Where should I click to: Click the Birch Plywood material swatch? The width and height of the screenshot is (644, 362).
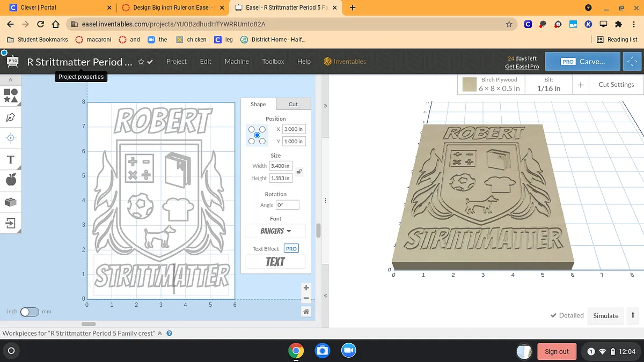[x=470, y=84]
